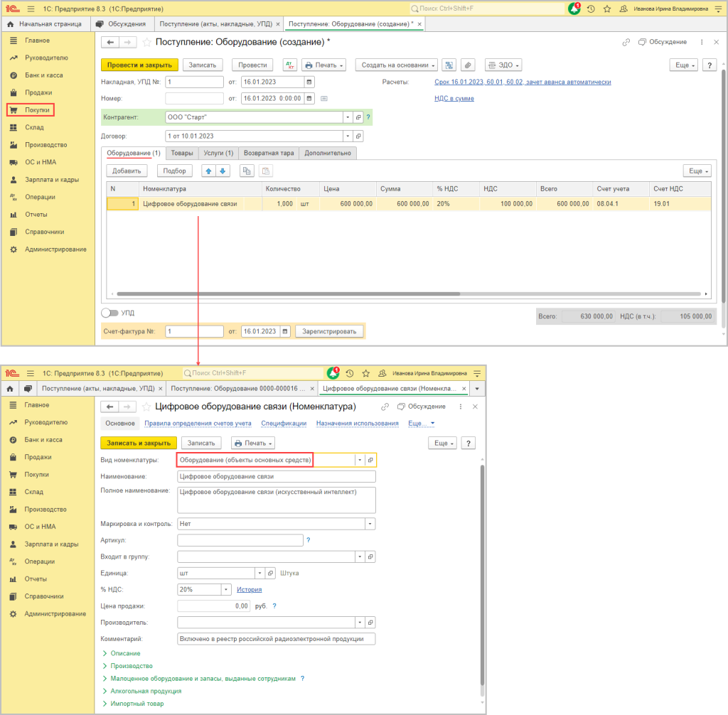Open calendar picker next to Накладная date
Image resolution: width=728 pixels, height=715 pixels.
pos(309,82)
